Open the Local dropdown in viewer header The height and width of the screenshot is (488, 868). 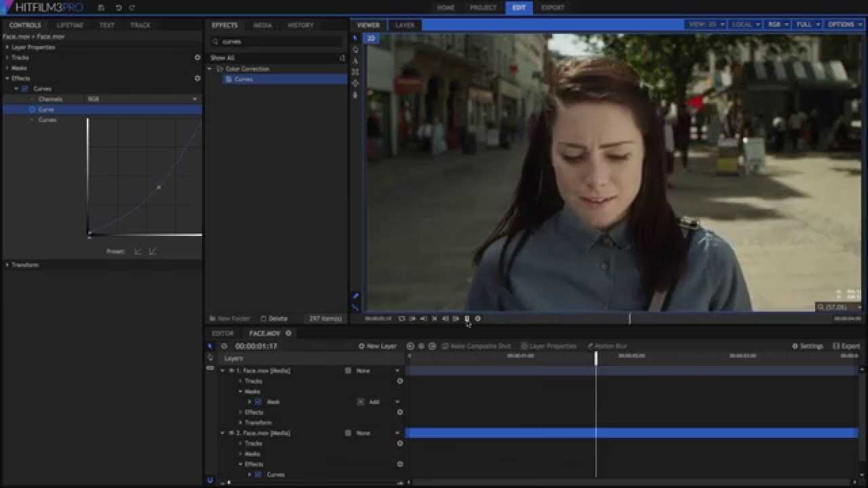coord(746,24)
